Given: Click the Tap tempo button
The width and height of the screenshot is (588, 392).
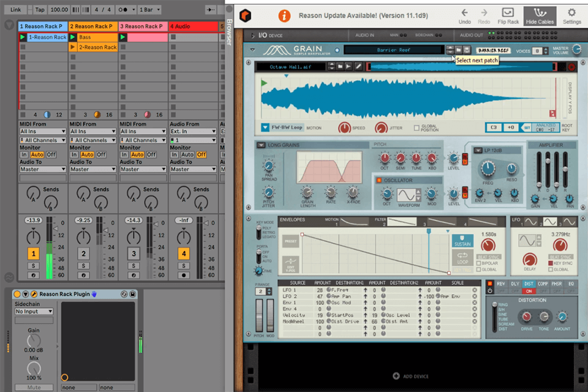Looking at the screenshot, I should [40, 10].
